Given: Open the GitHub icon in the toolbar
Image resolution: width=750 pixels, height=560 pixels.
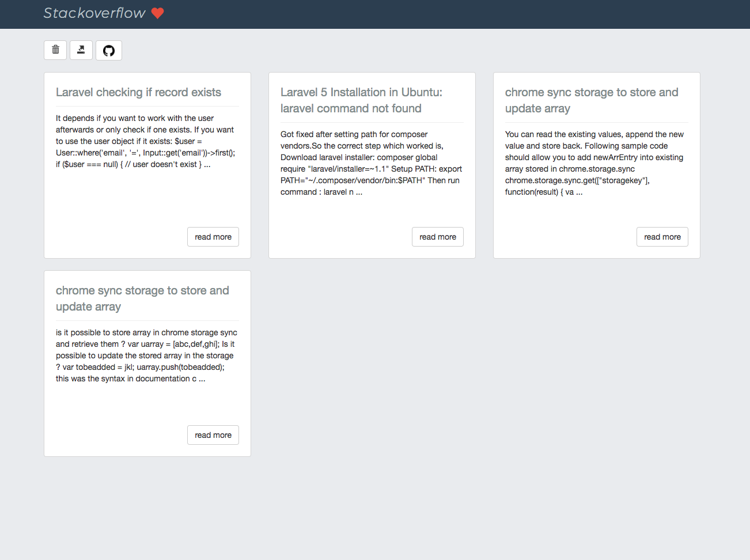Looking at the screenshot, I should (108, 50).
